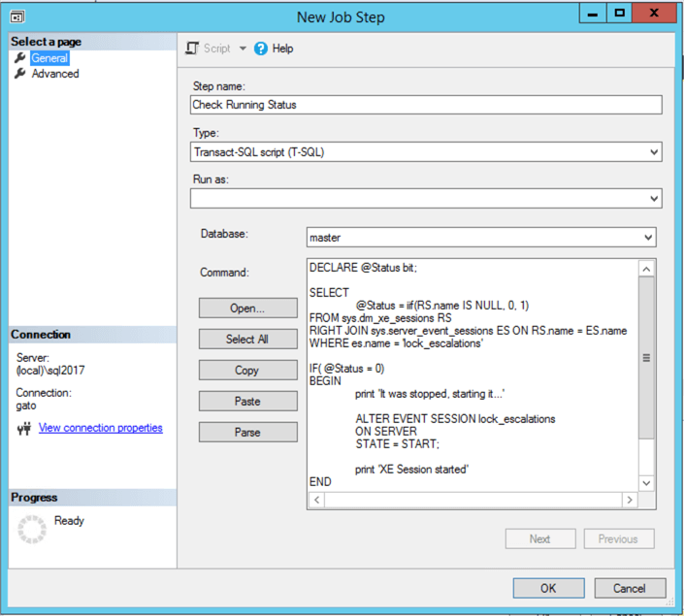Viewport: 684px width, 616px height.
Task: Click the Step name text field
Action: click(x=426, y=105)
